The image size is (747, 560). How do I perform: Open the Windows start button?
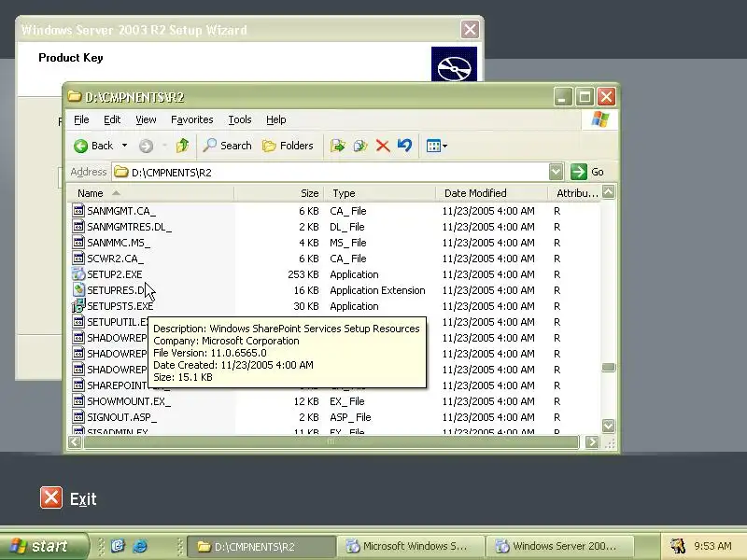click(x=44, y=546)
